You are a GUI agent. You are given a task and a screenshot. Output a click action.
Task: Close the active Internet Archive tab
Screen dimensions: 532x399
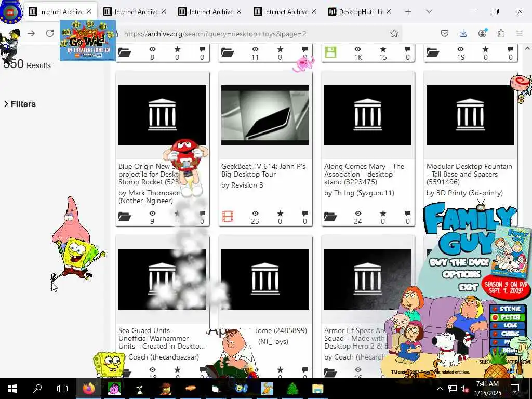[x=89, y=11]
